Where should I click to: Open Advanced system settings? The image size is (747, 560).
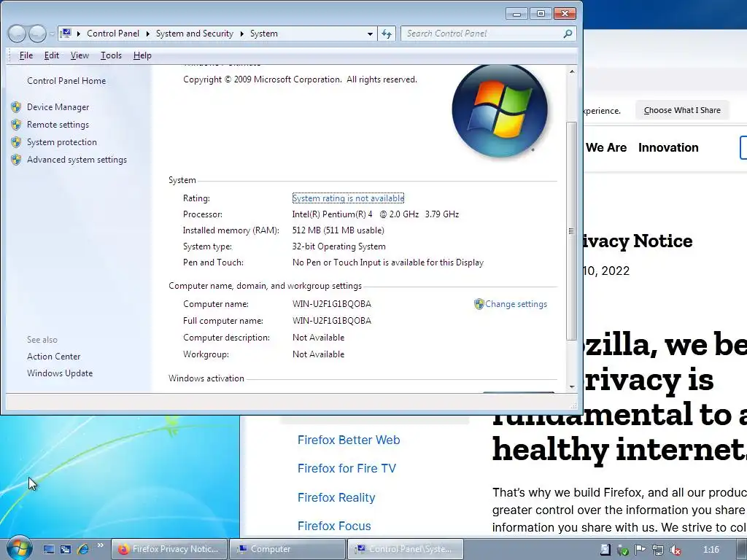(77, 160)
